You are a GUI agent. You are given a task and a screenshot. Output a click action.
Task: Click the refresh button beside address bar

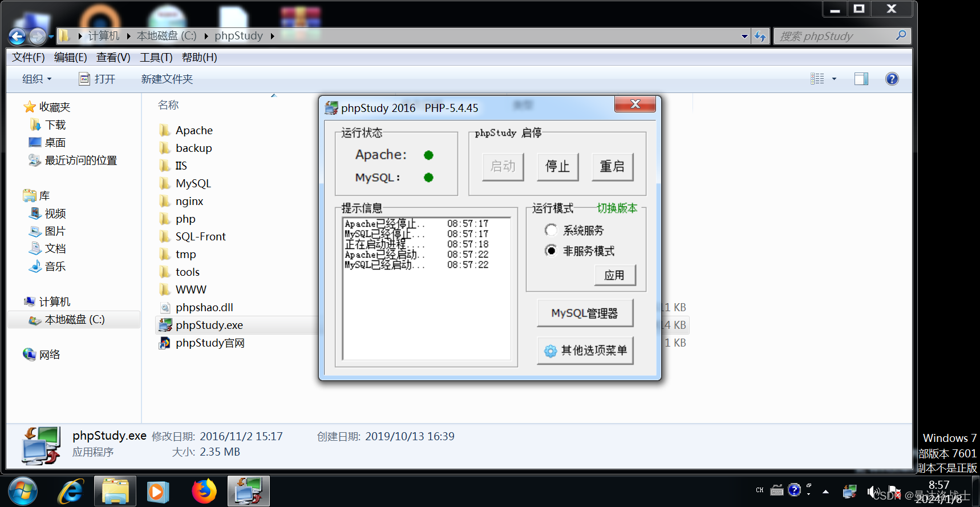(760, 36)
